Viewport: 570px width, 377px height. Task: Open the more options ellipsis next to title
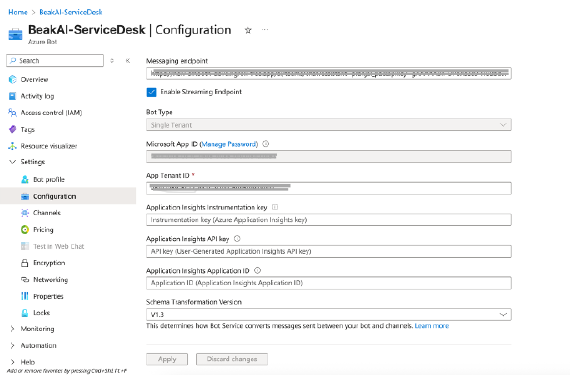click(265, 30)
